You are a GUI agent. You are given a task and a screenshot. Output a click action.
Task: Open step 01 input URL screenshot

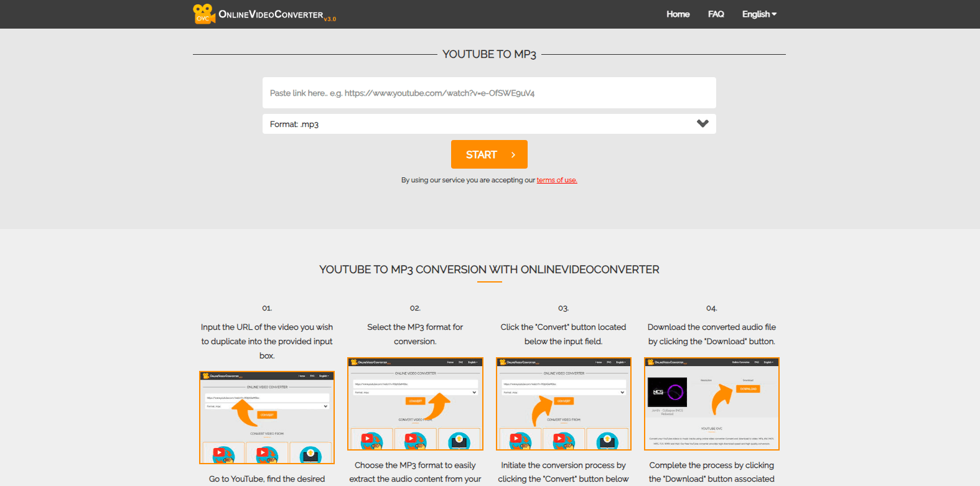[267, 418]
